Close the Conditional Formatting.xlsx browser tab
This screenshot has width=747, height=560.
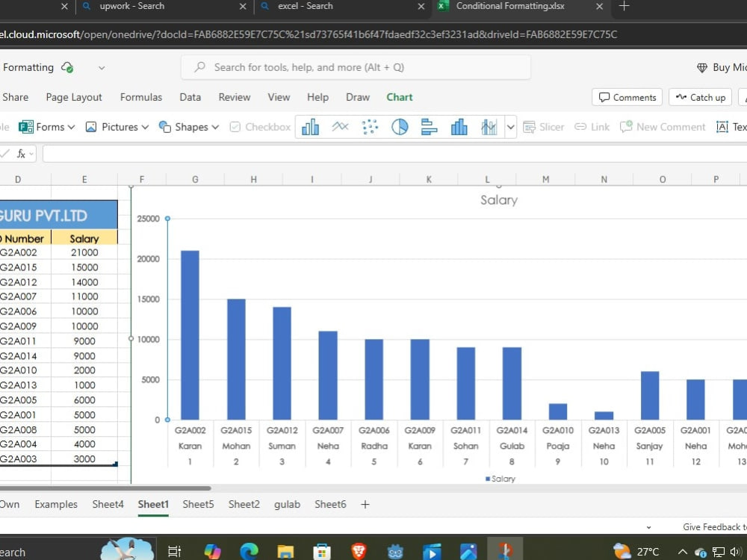(599, 6)
